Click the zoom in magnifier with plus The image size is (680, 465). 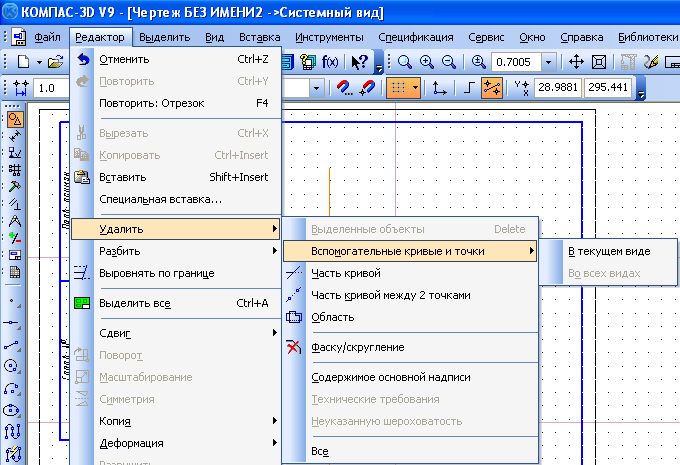(x=427, y=62)
